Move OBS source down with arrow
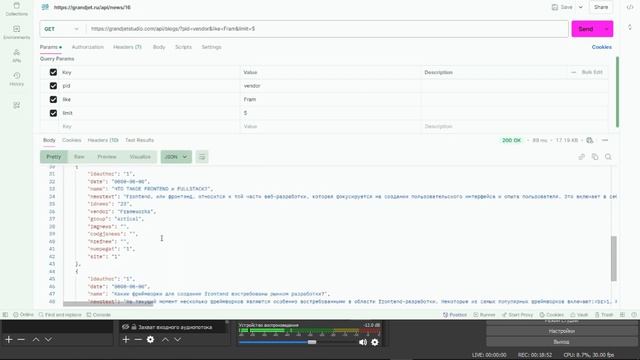640x360 pixels. tap(178, 340)
